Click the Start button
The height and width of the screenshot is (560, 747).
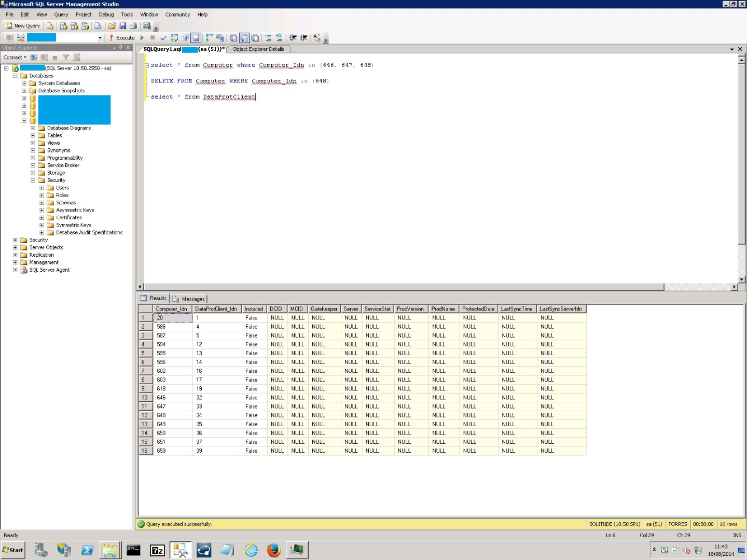click(12, 550)
